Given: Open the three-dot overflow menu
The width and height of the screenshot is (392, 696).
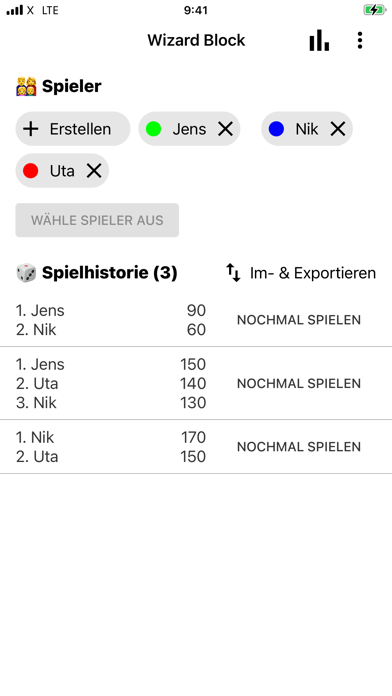Looking at the screenshot, I should coord(360,40).
